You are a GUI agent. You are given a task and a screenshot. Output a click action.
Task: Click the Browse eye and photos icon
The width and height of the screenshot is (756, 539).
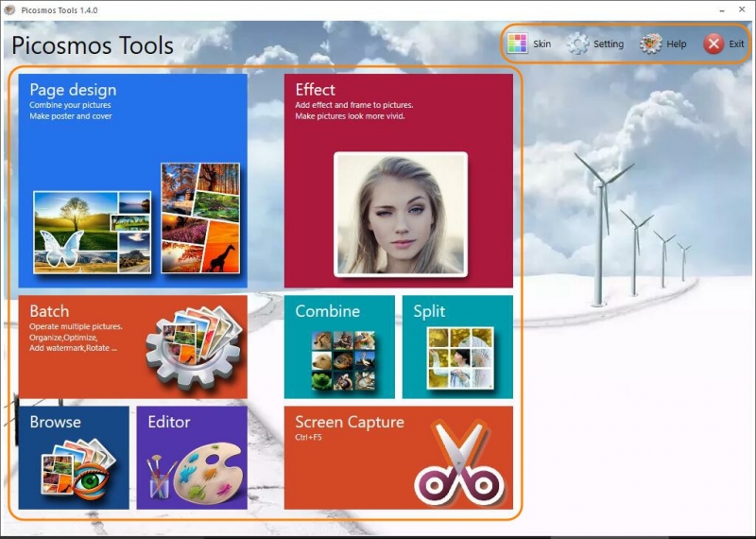[x=78, y=470]
